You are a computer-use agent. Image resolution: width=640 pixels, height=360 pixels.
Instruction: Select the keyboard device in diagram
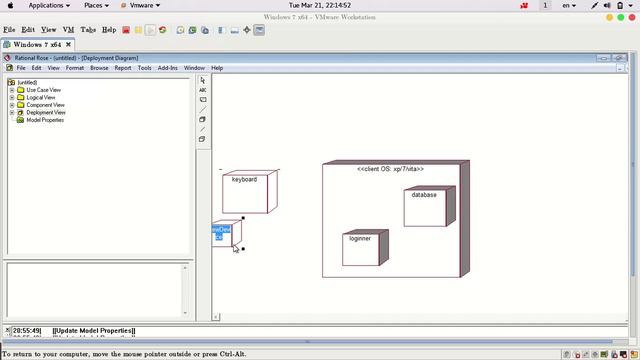(250, 192)
